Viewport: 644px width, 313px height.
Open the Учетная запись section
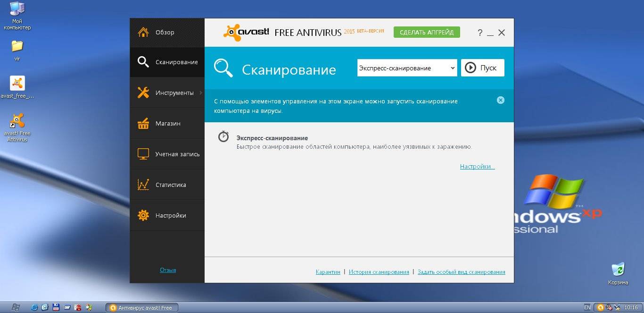167,154
